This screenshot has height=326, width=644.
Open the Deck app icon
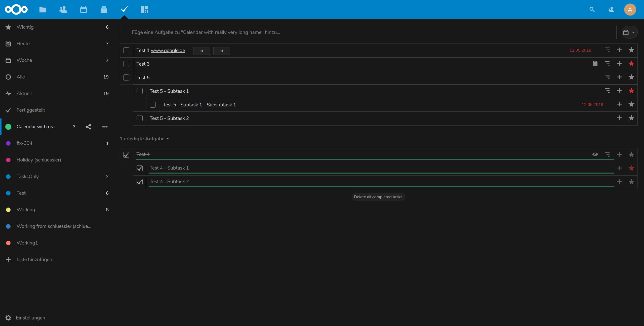pos(104,10)
